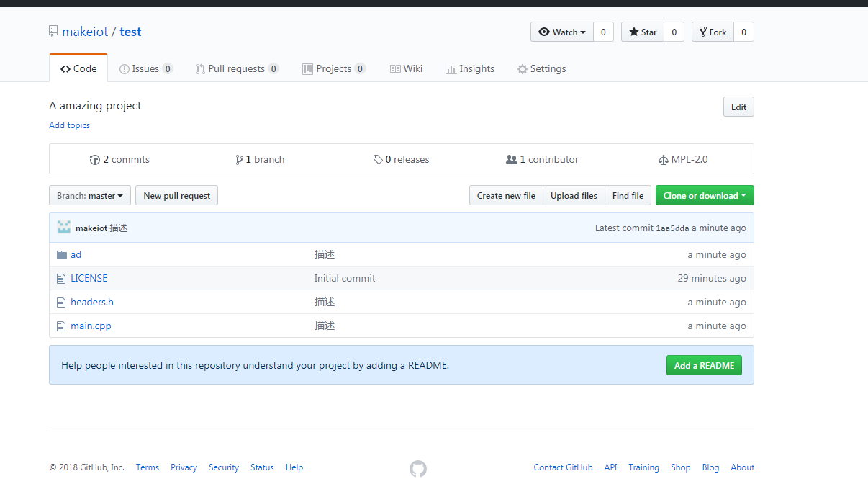Image resolution: width=868 pixels, height=497 pixels.
Task: Click the history icon beside 2 commits
Action: 94,160
